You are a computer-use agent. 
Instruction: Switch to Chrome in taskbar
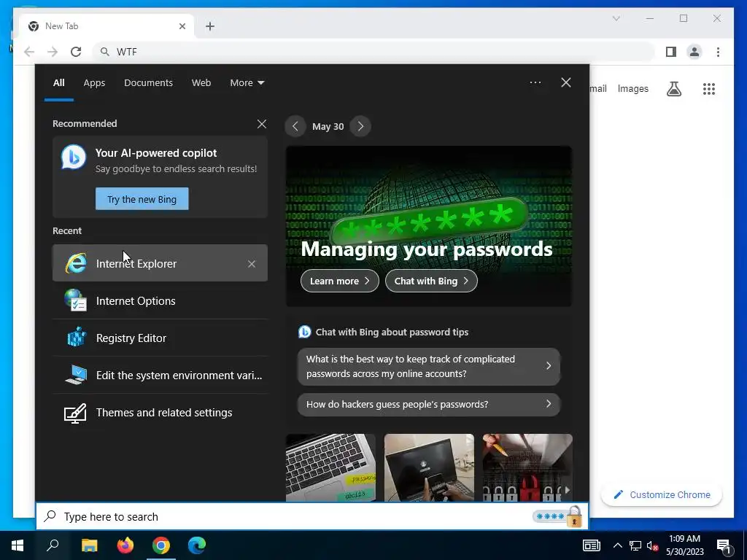(161, 545)
